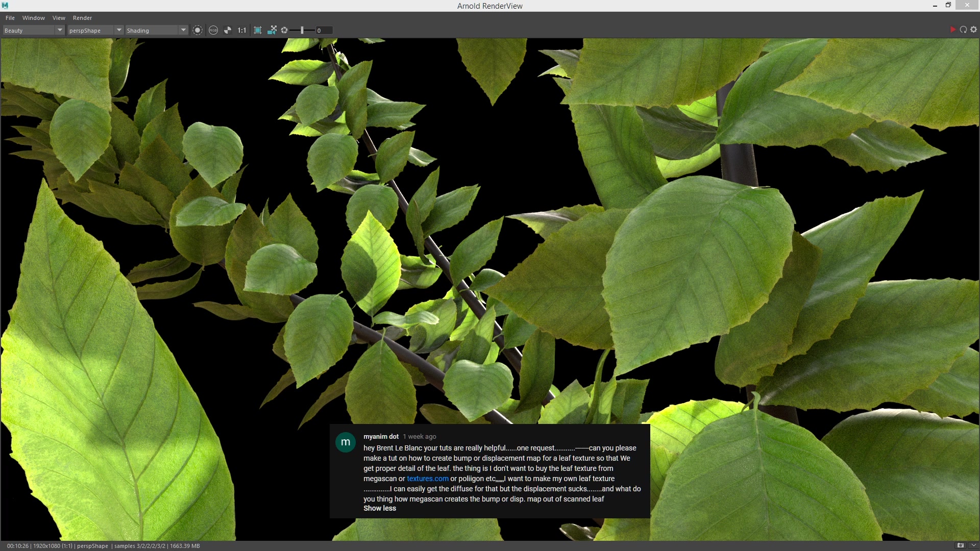This screenshot has height=551, width=980.
Task: Expand the snapshot panel chevron at bottom right
Action: click(x=973, y=545)
